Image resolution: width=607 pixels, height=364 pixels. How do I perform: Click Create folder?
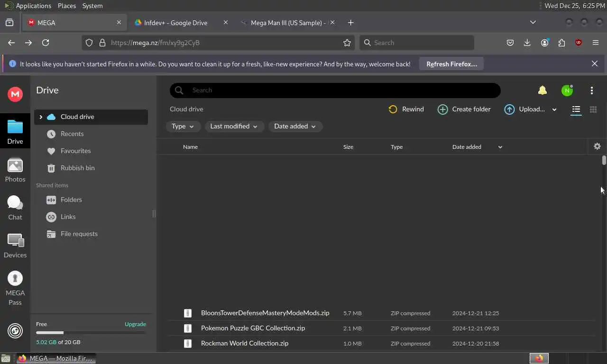click(464, 109)
